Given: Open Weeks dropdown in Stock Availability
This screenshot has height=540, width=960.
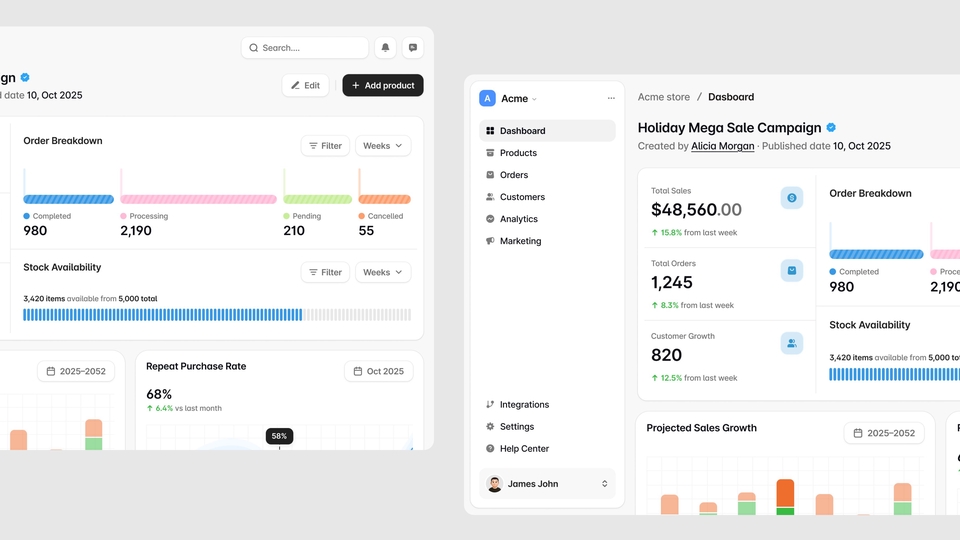Looking at the screenshot, I should point(383,272).
